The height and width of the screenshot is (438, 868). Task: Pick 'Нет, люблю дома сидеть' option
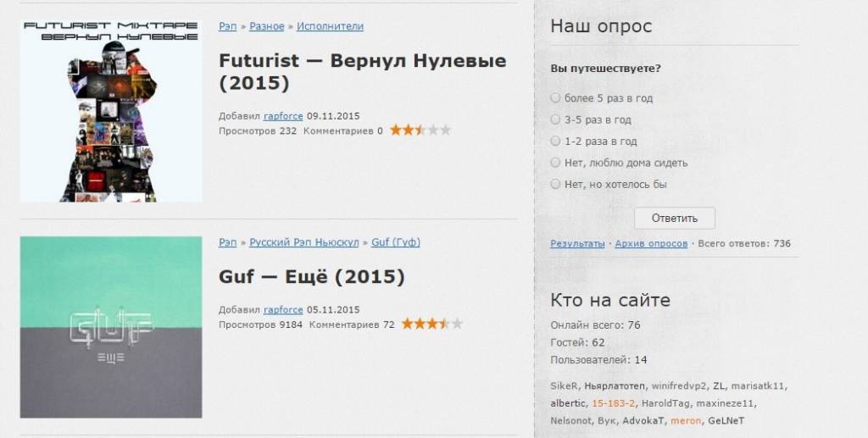coord(555,163)
